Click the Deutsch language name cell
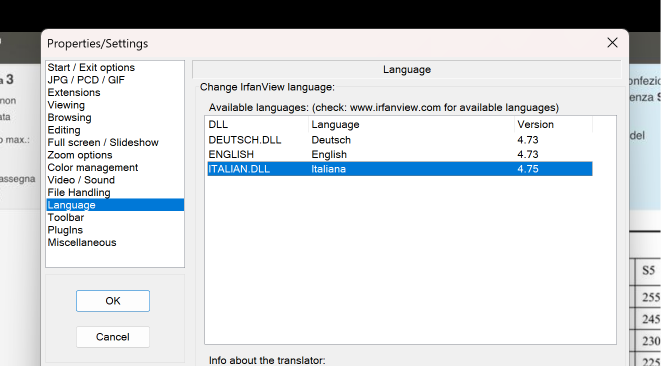661x366 pixels. tap(331, 140)
